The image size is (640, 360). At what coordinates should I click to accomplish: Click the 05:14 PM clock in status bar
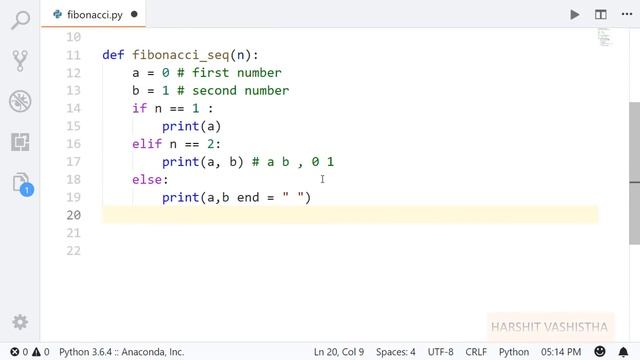(561, 352)
